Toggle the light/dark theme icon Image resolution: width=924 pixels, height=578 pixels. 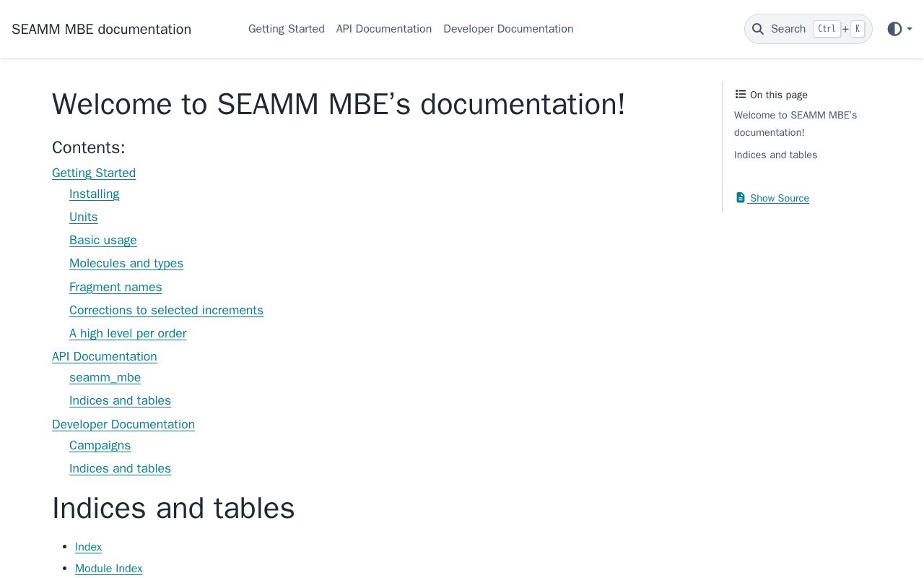click(894, 29)
